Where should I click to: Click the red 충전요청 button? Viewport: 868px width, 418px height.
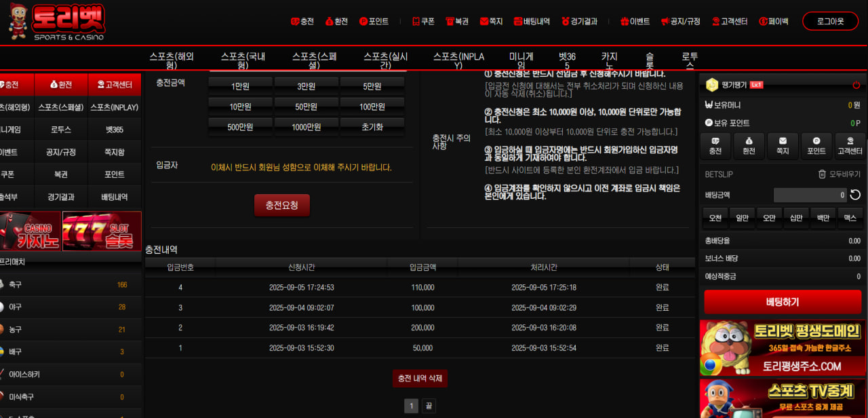(x=281, y=205)
